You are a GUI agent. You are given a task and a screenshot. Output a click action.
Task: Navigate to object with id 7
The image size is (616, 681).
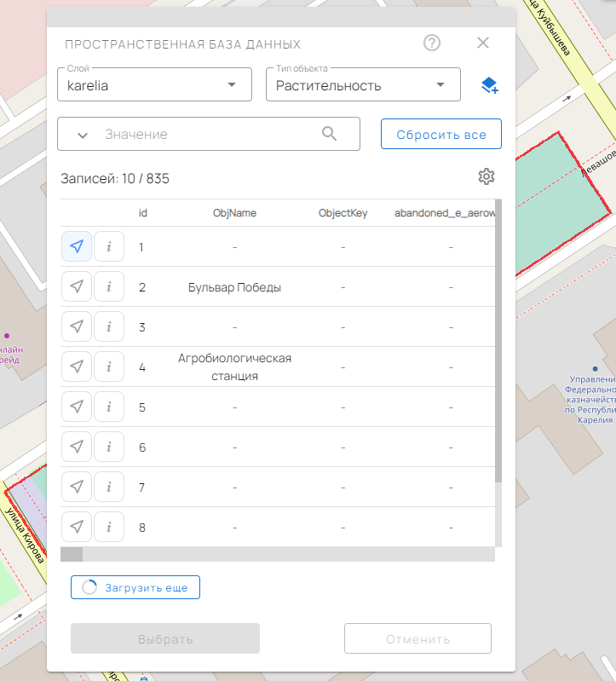coord(77,487)
